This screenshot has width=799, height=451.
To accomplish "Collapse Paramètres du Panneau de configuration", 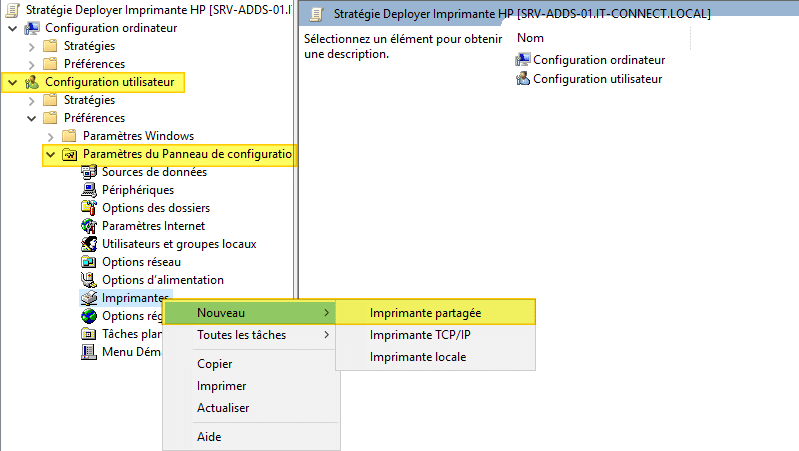I will (50, 155).
